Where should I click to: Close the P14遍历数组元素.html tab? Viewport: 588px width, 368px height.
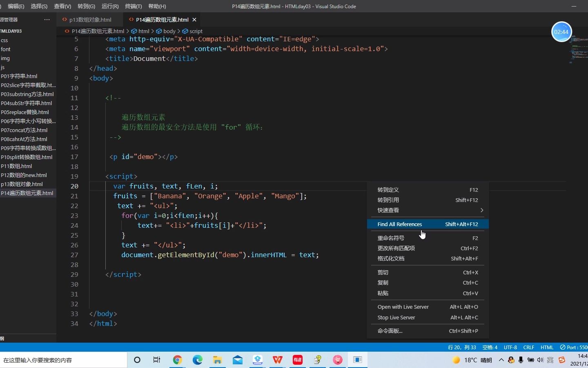click(x=194, y=20)
